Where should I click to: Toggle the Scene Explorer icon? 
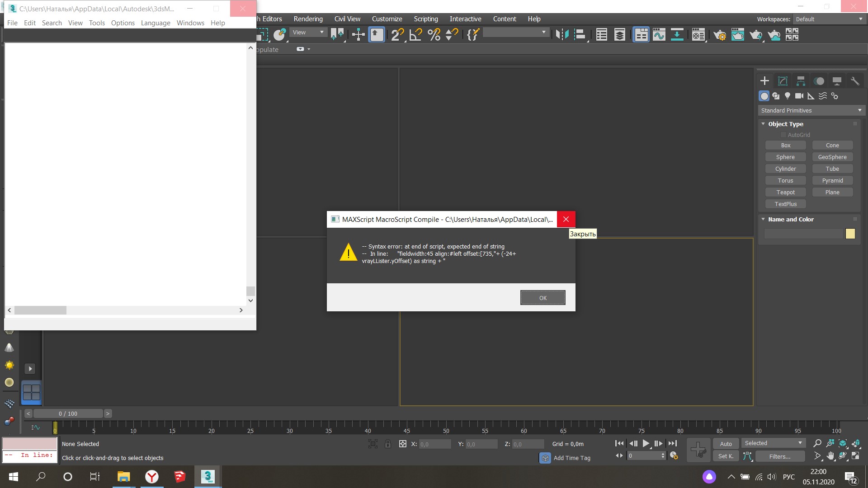601,35
